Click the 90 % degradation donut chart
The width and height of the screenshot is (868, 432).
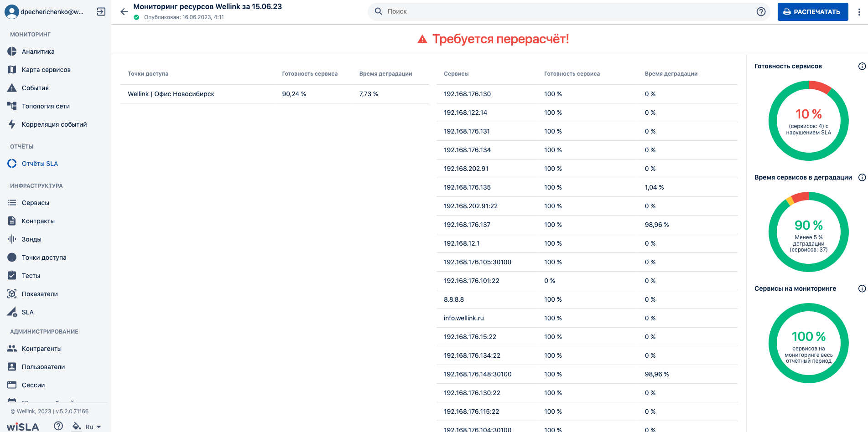(x=809, y=232)
